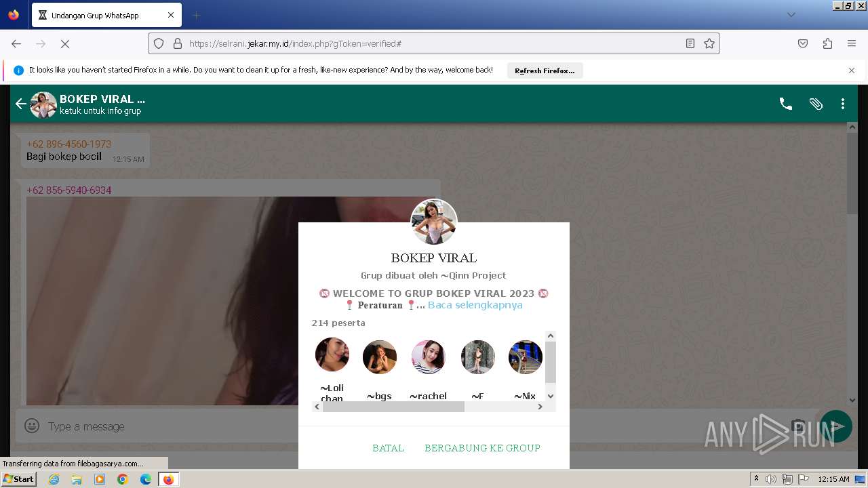
Task: Click the camera icon in message bar
Action: coord(798,426)
